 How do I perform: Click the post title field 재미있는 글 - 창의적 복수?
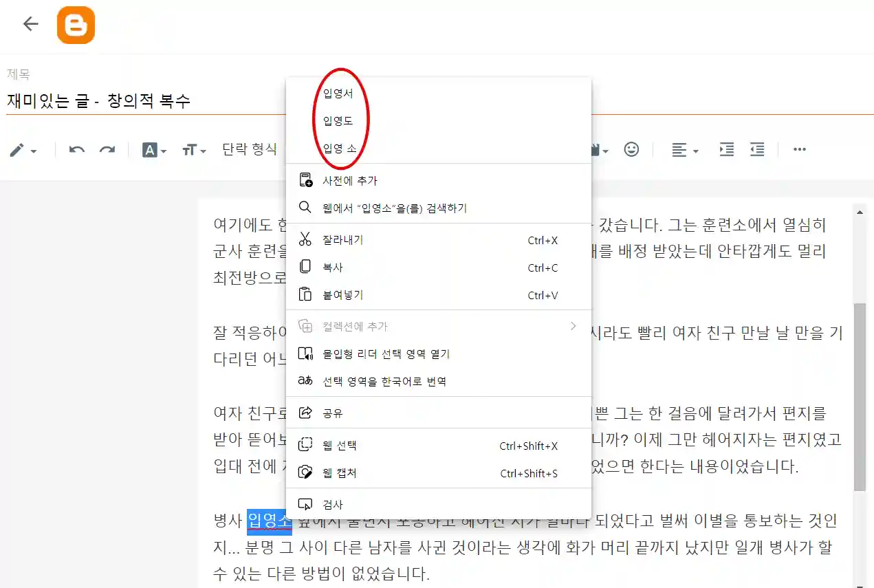click(x=440, y=102)
